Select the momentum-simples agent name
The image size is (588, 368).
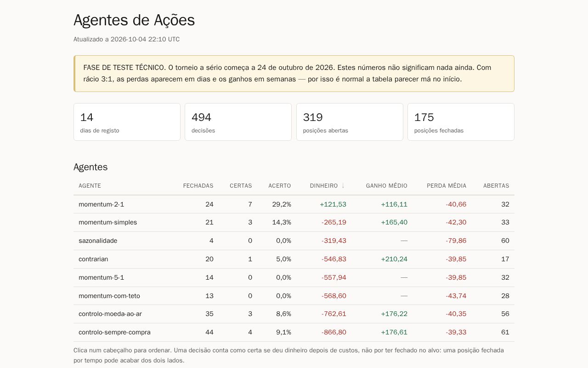(107, 223)
